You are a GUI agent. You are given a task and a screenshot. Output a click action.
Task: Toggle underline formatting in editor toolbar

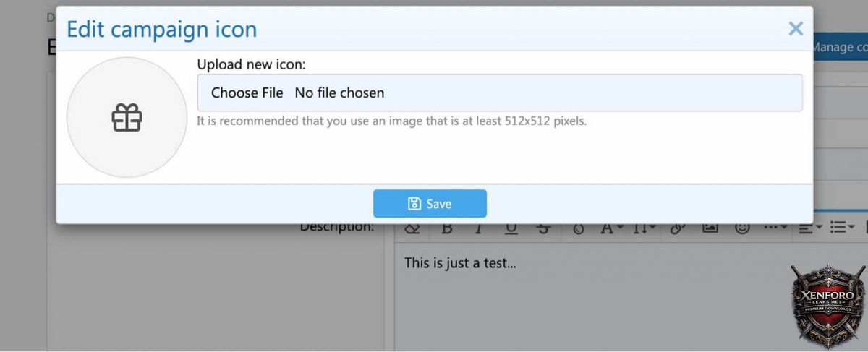pos(511,228)
